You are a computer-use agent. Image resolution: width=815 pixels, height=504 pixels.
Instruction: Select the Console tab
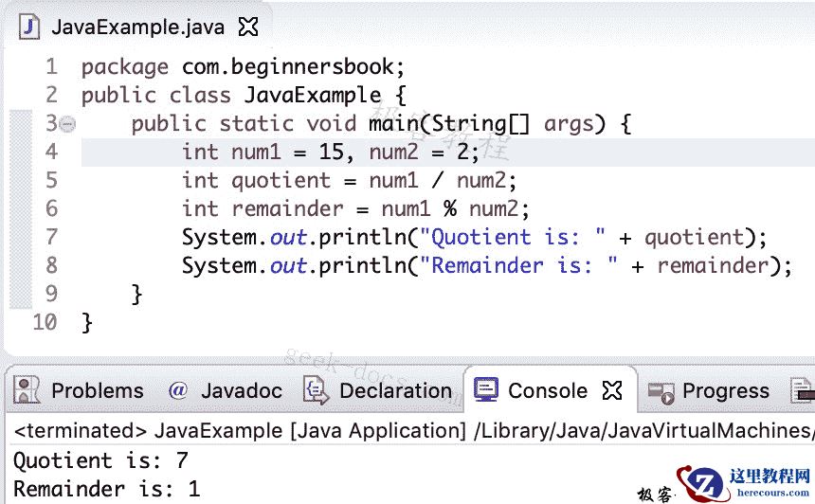548,390
